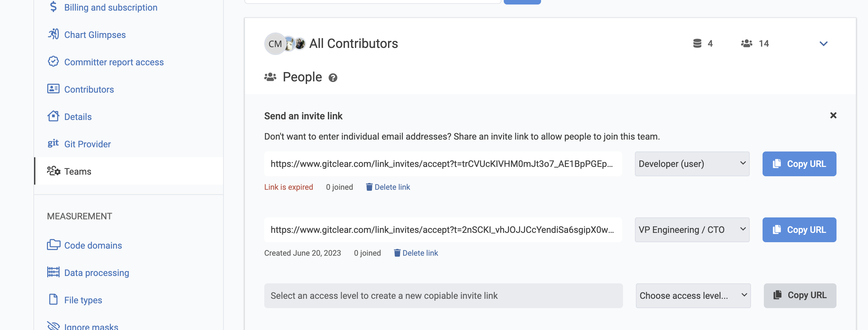This screenshot has width=868, height=330.
Task: Click the VP Engineering invite URL field
Action: pos(443,230)
